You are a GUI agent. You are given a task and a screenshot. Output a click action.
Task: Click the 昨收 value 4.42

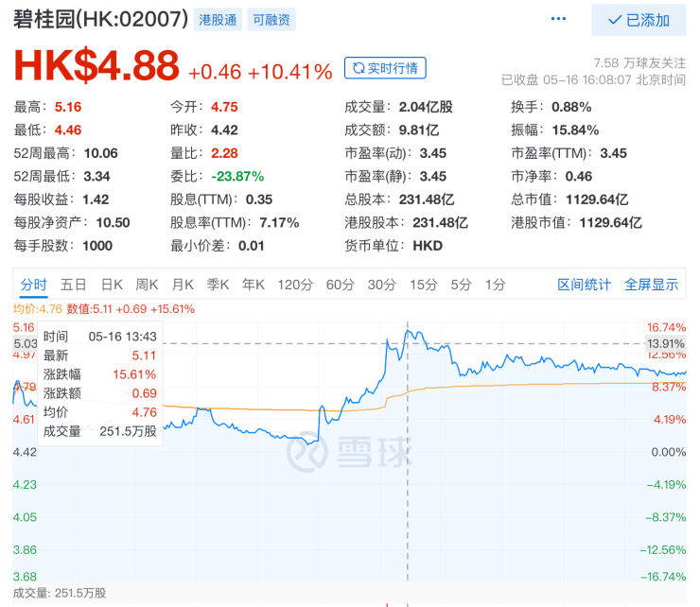point(224,130)
